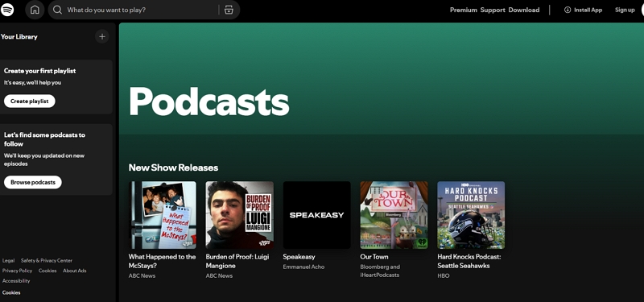Click 'Burden of Proof: Luigi Mangione' title

pyautogui.click(x=237, y=261)
